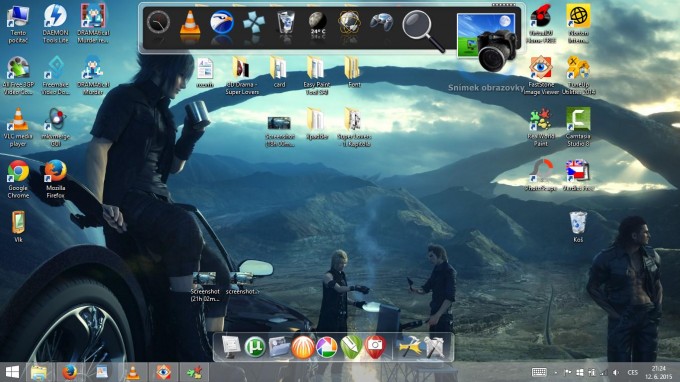The image size is (680, 382).
Task: Open Mozilla Firefox desktop shortcut
Action: (x=56, y=179)
